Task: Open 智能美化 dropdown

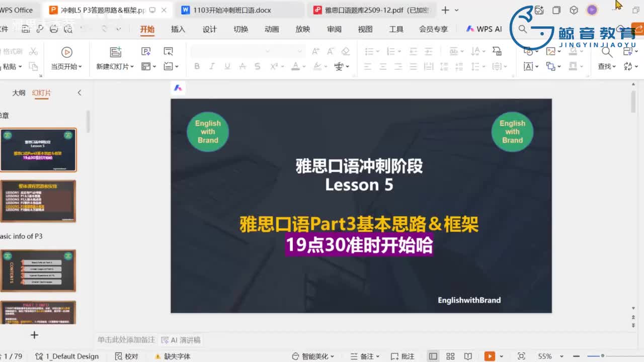Action: [x=313, y=356]
